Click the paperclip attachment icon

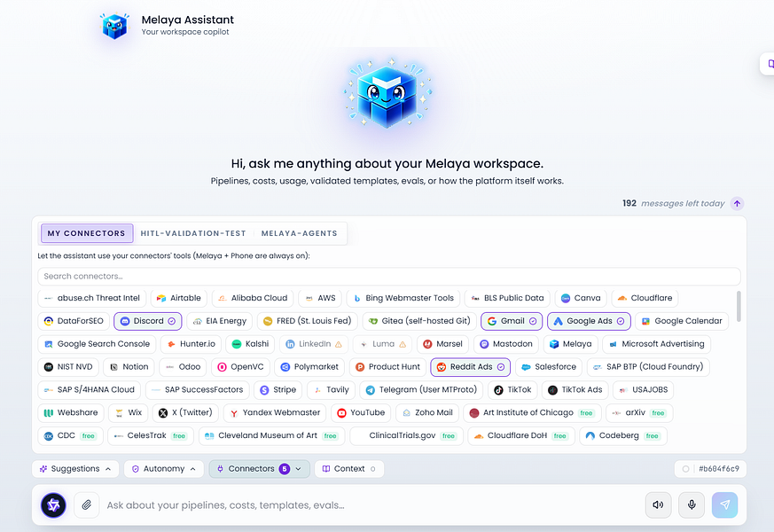(86, 505)
